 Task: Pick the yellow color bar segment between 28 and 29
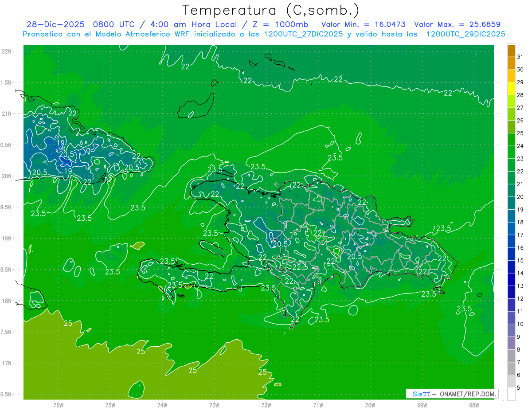coord(511,89)
